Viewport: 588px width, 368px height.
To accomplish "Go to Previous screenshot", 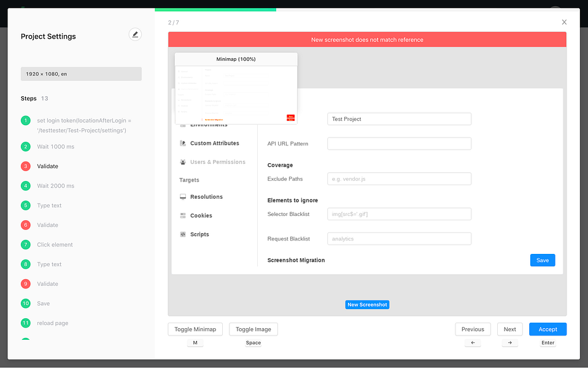I will click(473, 329).
